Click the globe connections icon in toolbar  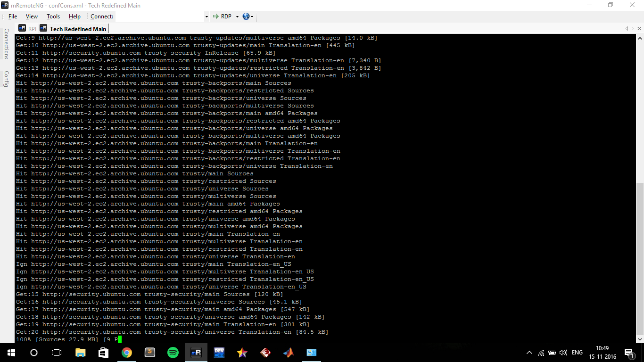pyautogui.click(x=246, y=16)
